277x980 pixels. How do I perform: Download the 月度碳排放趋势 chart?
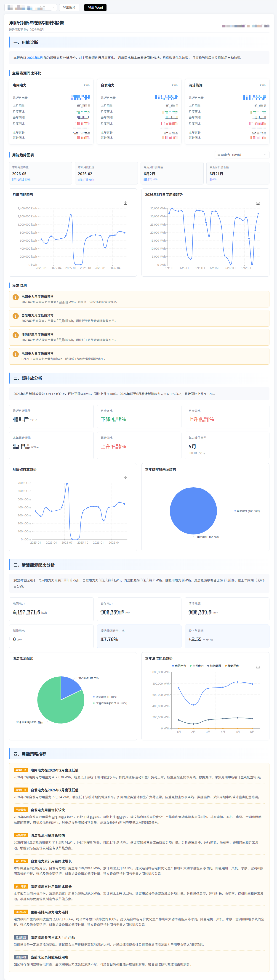tap(125, 478)
